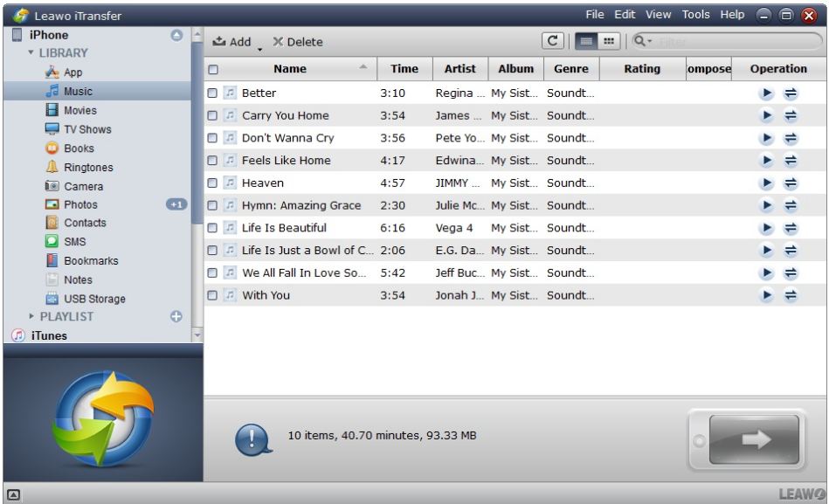Transfer the song Heaven using its row icon
The width and height of the screenshot is (829, 504).
click(x=790, y=183)
